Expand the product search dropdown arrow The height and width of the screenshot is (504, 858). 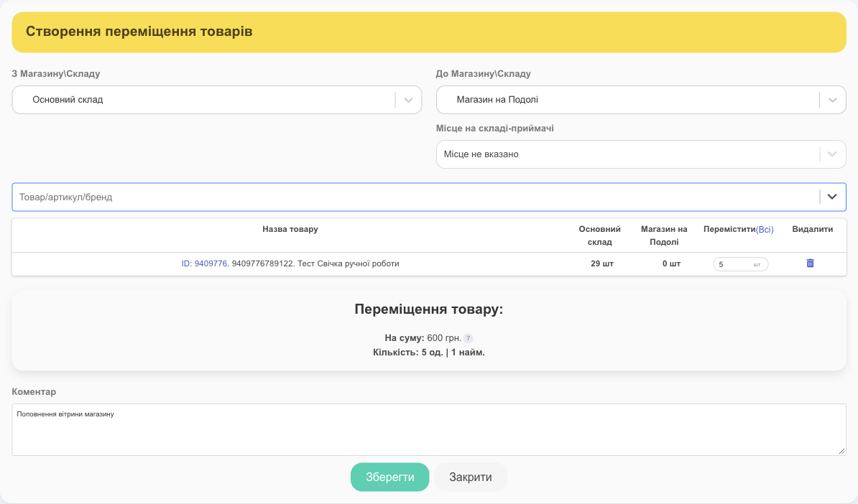tap(831, 197)
